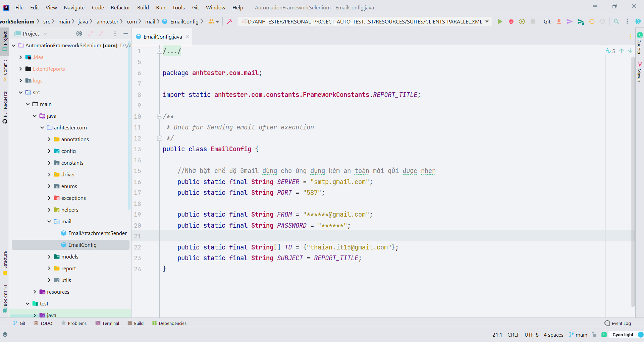Click the green Run button
644x342 pixels.
pos(500,21)
